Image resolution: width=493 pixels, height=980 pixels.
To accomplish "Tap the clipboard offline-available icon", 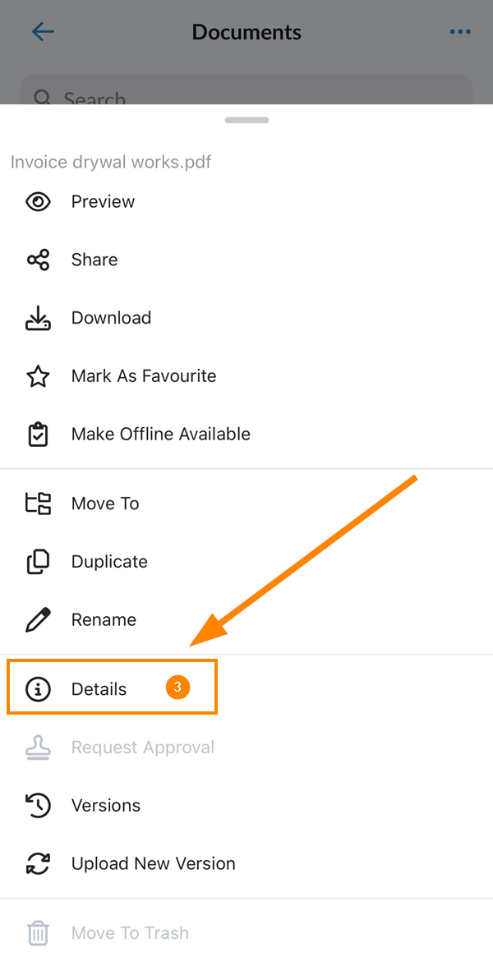I will 38,435.
